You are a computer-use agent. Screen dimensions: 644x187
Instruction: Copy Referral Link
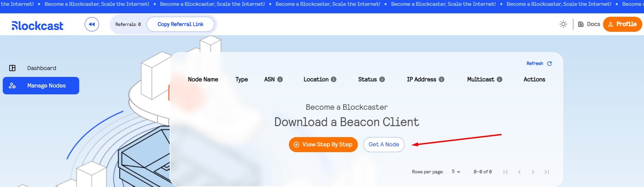[180, 24]
